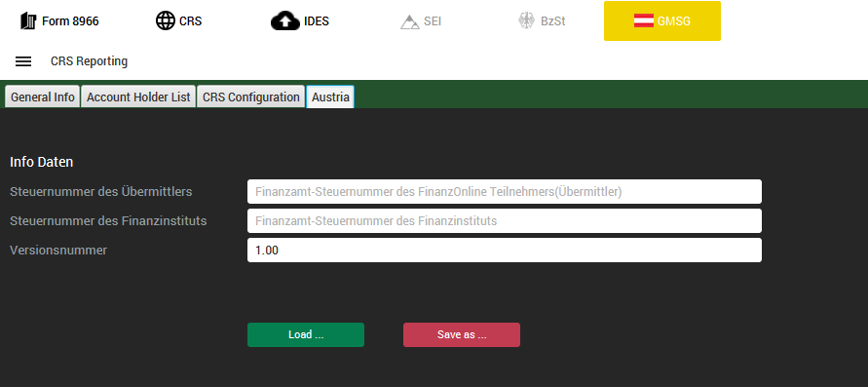
Task: Switch to the General Info tab
Action: [43, 97]
